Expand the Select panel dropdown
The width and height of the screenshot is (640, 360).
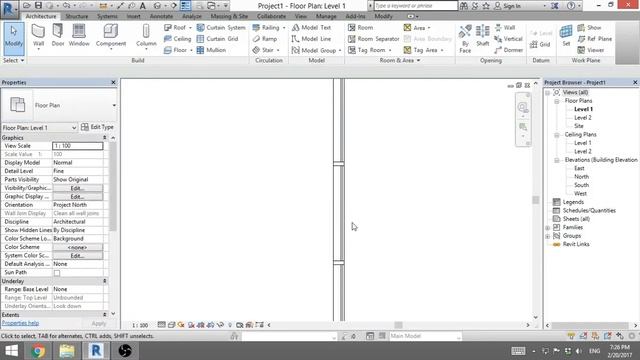click(13, 60)
